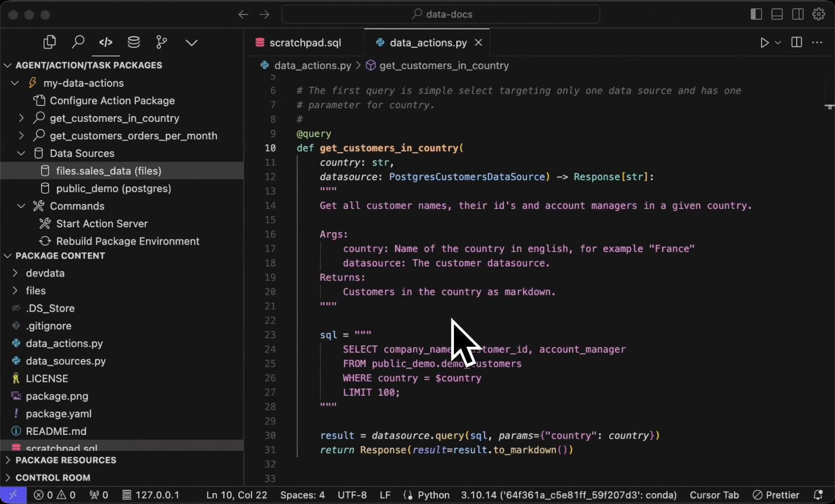Open remote window indicator in status bar
The image size is (835, 504).
click(13, 495)
